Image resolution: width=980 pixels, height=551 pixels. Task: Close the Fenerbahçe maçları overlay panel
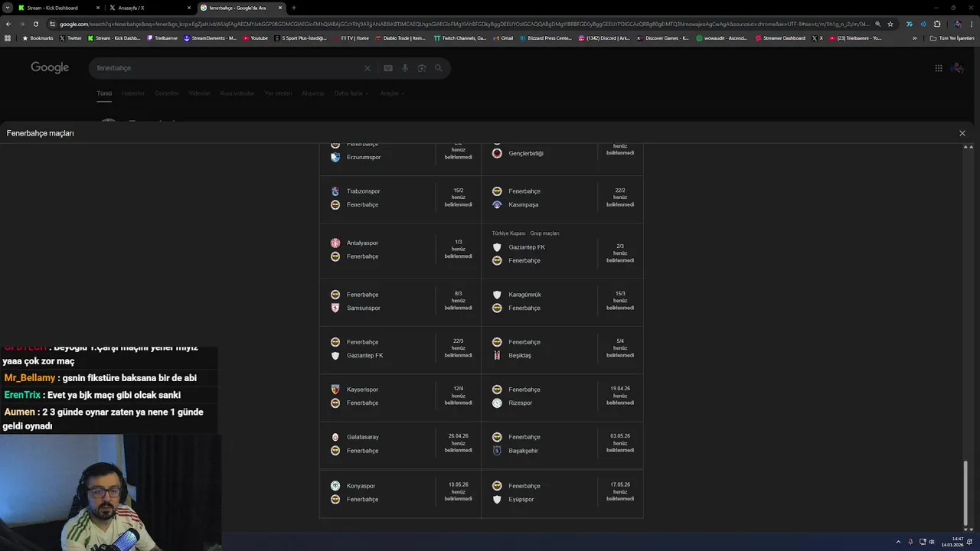pyautogui.click(x=962, y=133)
